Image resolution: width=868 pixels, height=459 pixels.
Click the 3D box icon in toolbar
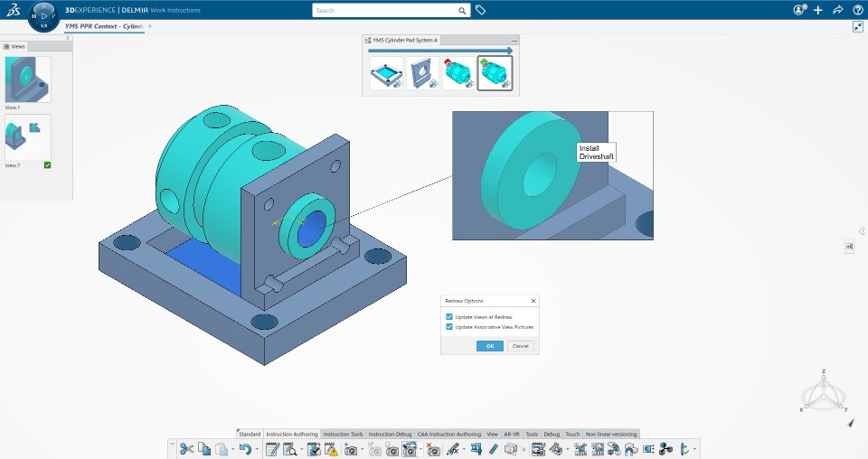510,449
